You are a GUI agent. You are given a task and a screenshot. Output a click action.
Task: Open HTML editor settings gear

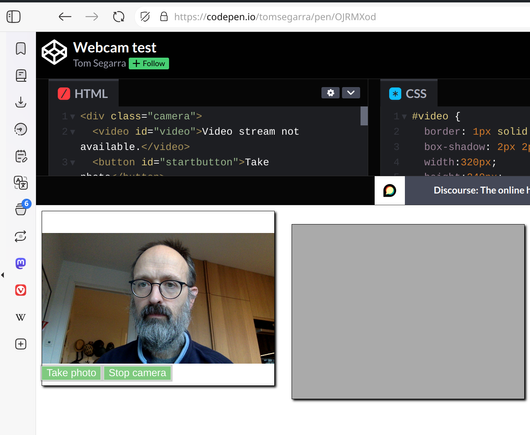[331, 93]
